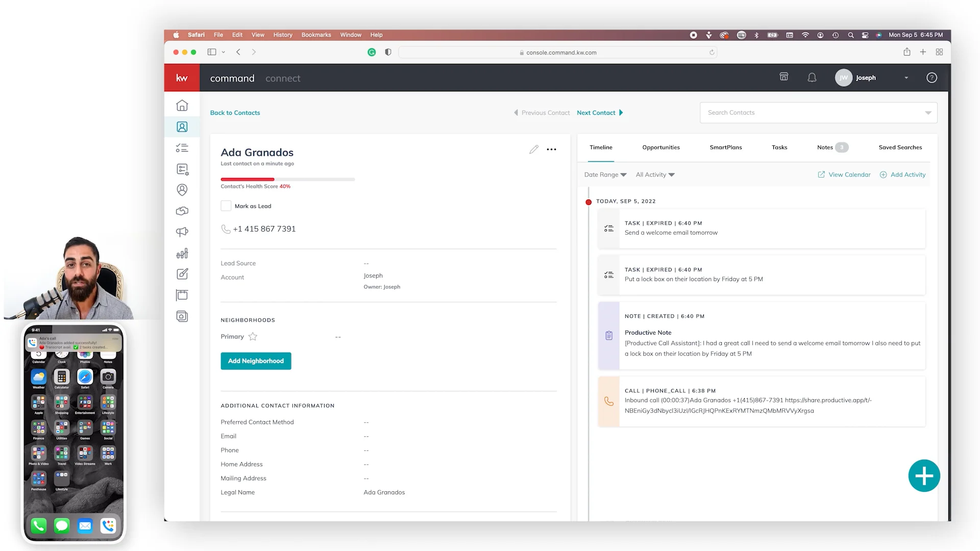Viewport: 980px width, 551px height.
Task: Click the green floating plus button
Action: [x=924, y=476]
